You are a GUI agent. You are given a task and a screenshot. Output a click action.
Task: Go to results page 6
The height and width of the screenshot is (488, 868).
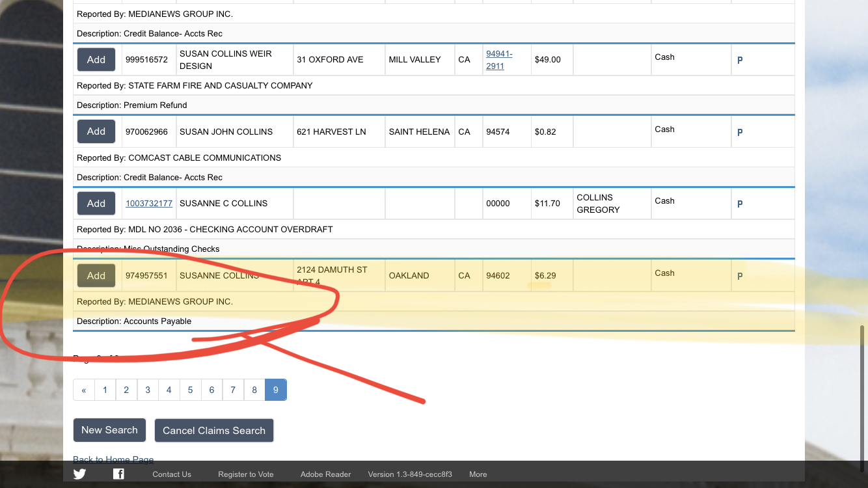point(212,390)
